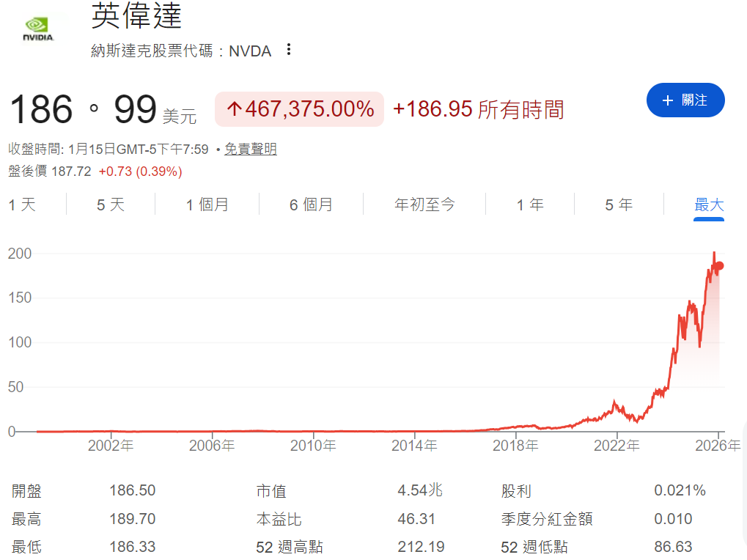
Task: Switch to the 5天 chart view
Action: point(110,205)
